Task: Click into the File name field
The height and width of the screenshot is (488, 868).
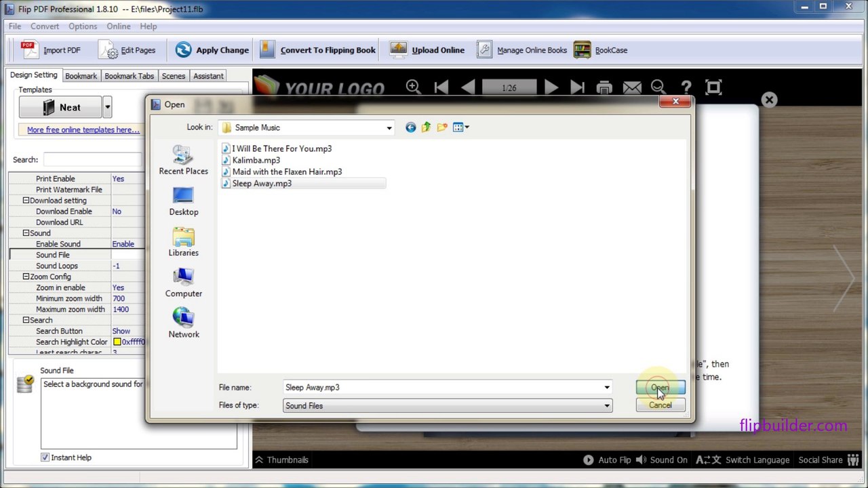Action: (x=442, y=388)
